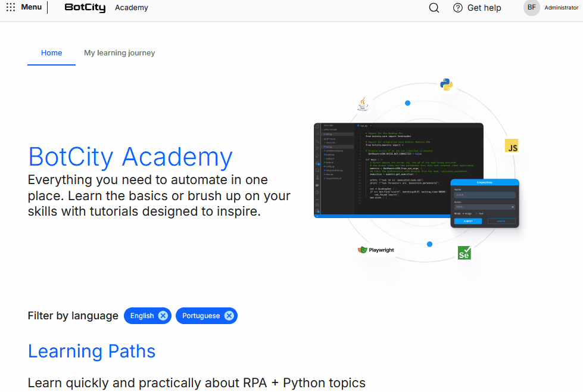This screenshot has height=392, width=583.
Task: Toggle the English filter chip
Action: [143, 316]
